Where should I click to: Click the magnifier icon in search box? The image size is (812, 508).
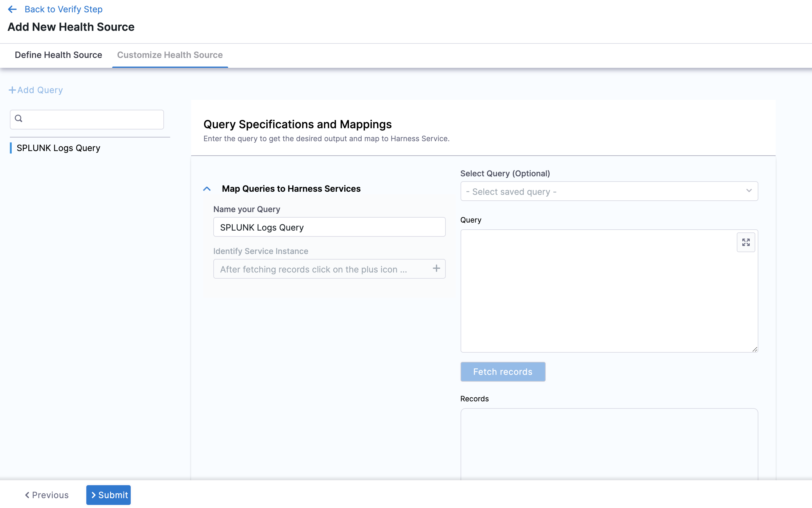19,119
